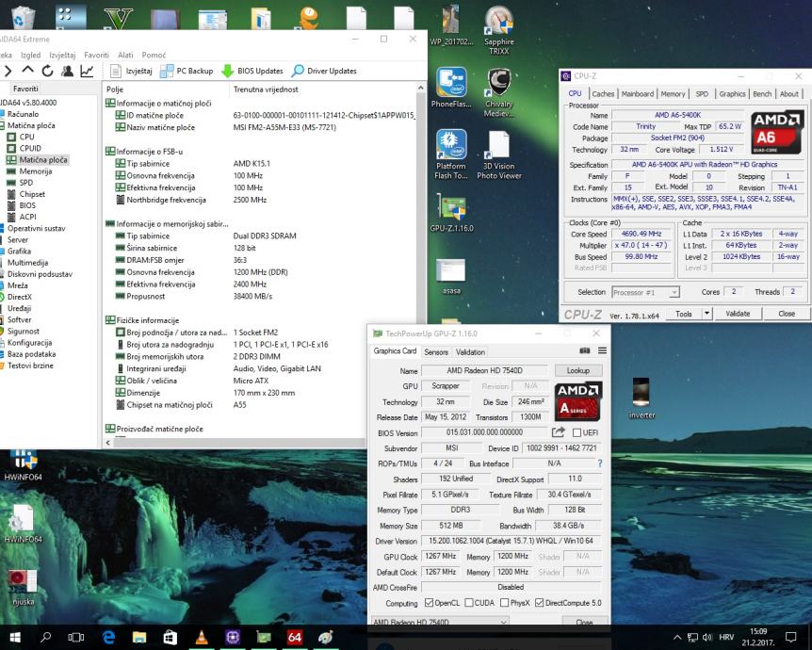Image resolution: width=812 pixels, height=650 pixels.
Task: Open the Windows Start menu
Action: pyautogui.click(x=15, y=637)
